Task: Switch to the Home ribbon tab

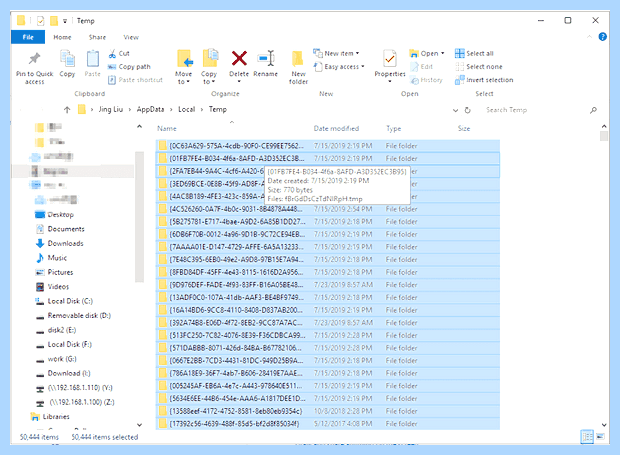Action: click(x=62, y=37)
